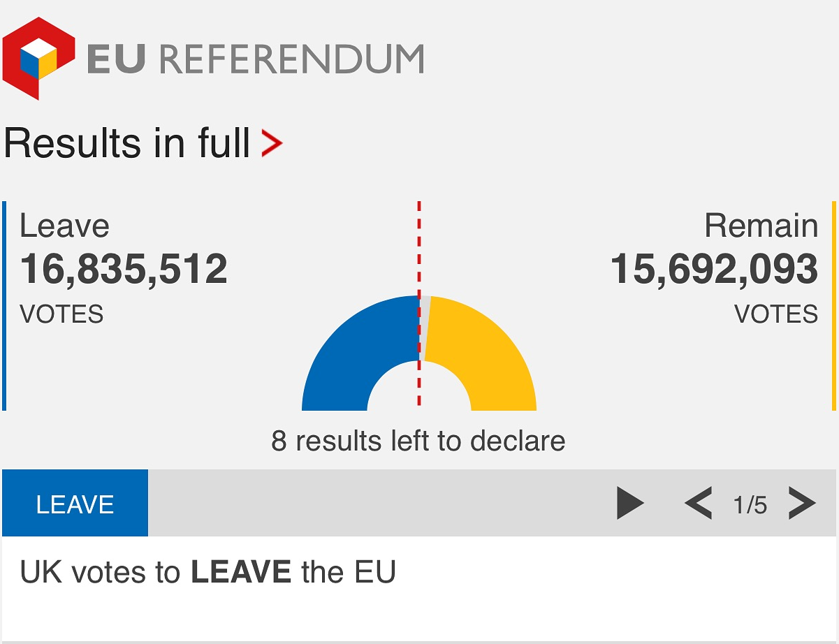Image resolution: width=839 pixels, height=644 pixels.
Task: Go to the previous carousel slide
Action: [x=698, y=503]
